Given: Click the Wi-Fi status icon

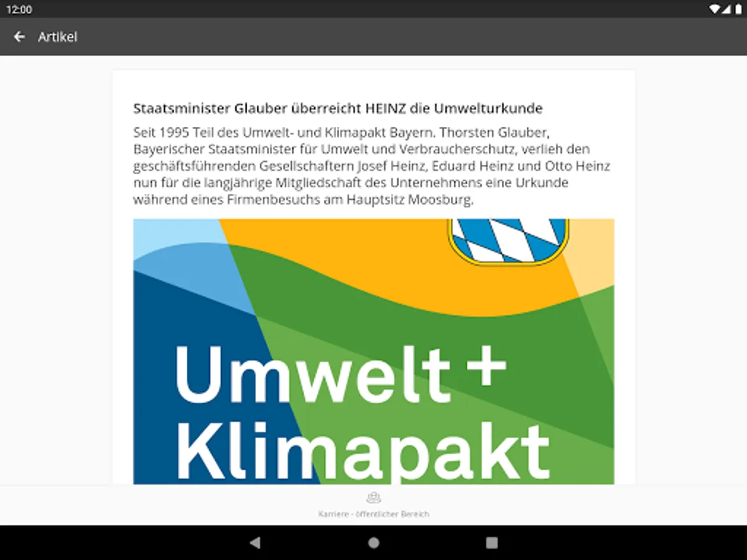Looking at the screenshot, I should [714, 9].
